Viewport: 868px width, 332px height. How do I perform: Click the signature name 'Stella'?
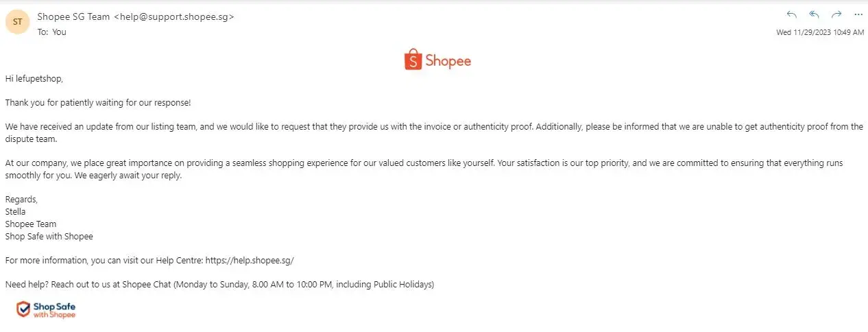point(15,211)
